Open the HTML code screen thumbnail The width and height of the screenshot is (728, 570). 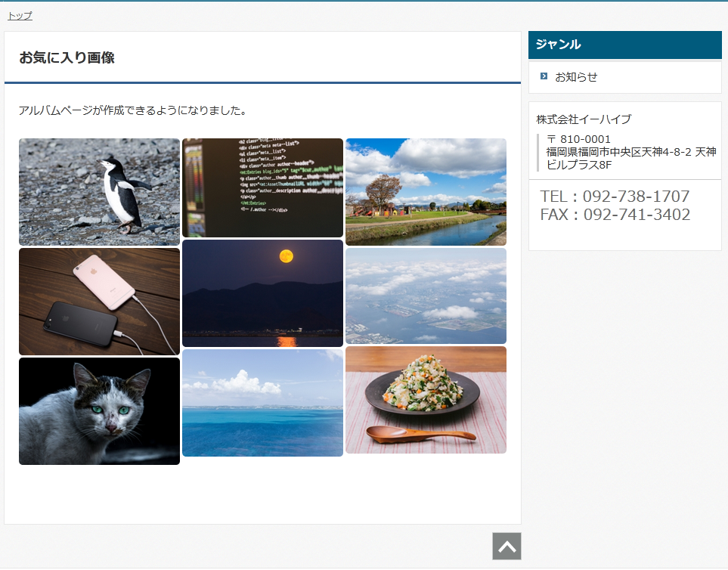tap(262, 187)
